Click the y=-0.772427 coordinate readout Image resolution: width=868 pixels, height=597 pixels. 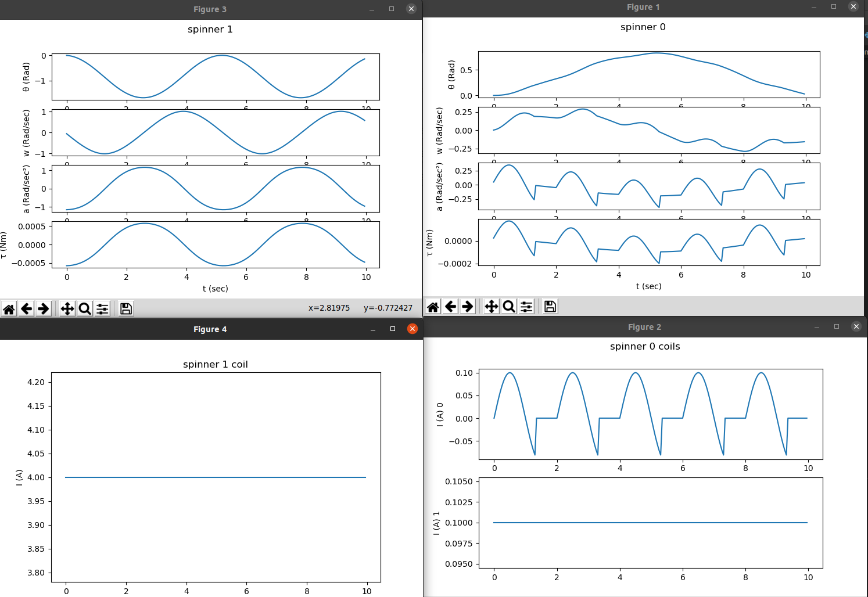point(388,308)
